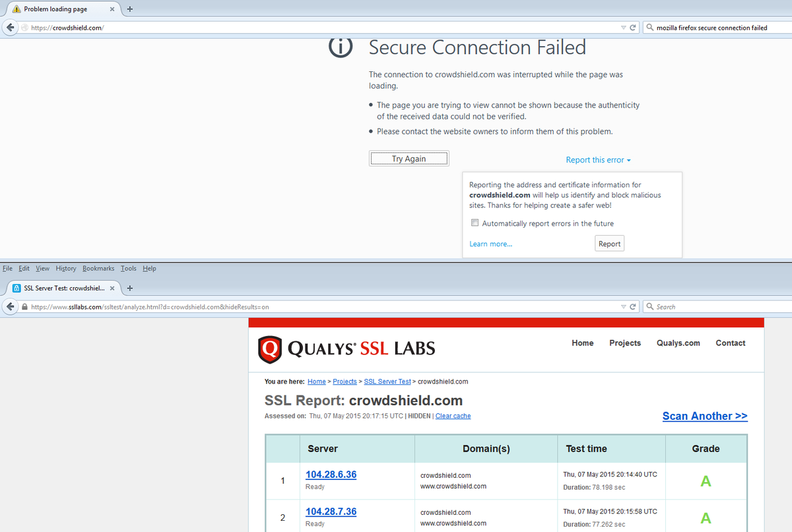
Task: Reload the SSL Labs report page
Action: 633,307
